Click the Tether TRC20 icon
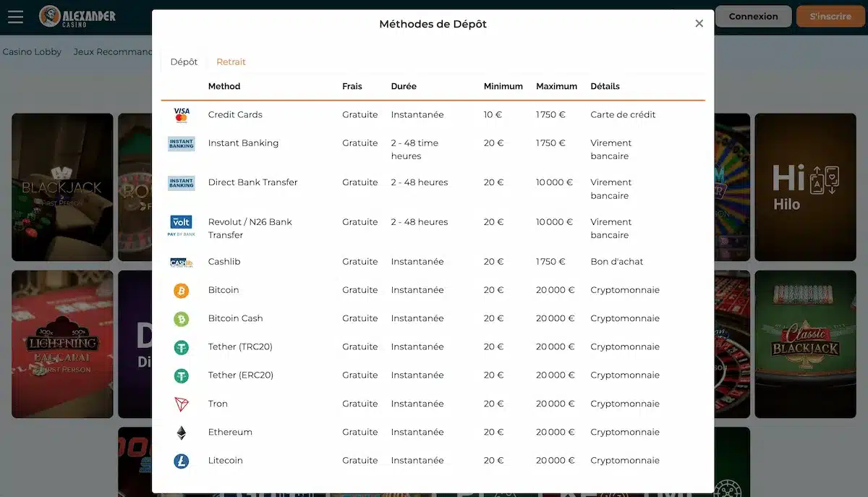Screen dimensions: 868x497 tap(181, 347)
